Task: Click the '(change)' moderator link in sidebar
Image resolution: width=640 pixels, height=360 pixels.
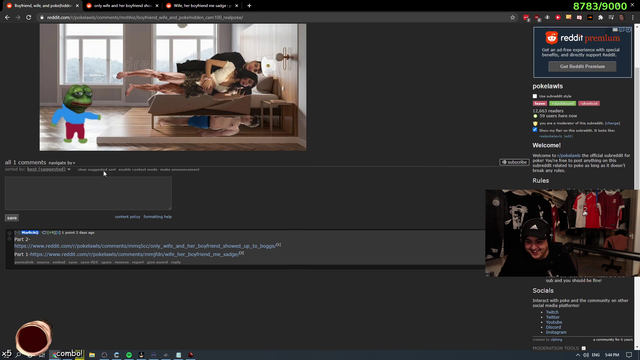Action: coord(612,123)
